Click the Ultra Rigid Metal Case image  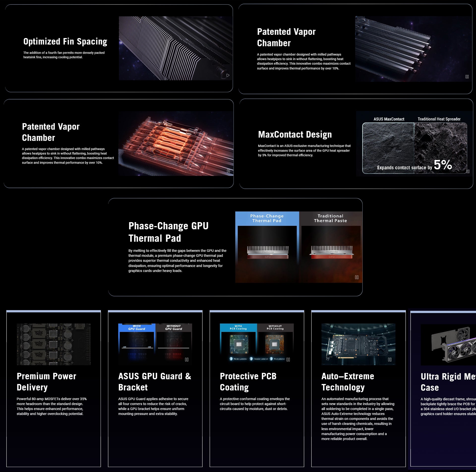448,345
